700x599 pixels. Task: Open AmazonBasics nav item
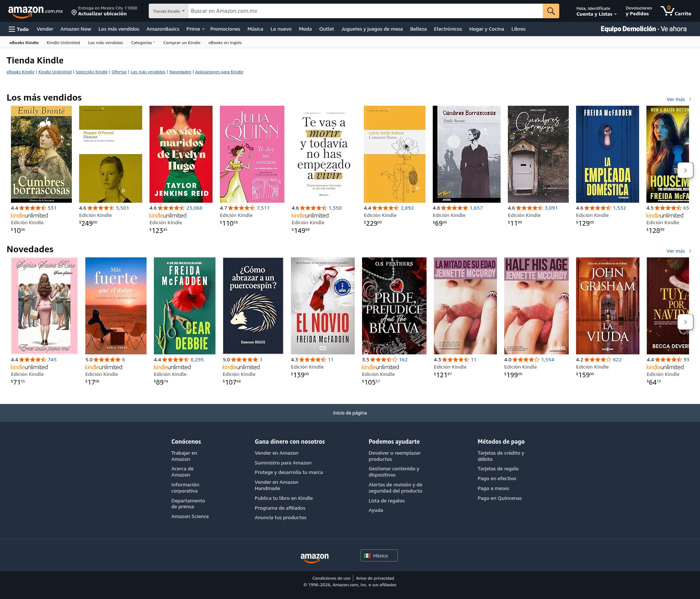pos(163,29)
